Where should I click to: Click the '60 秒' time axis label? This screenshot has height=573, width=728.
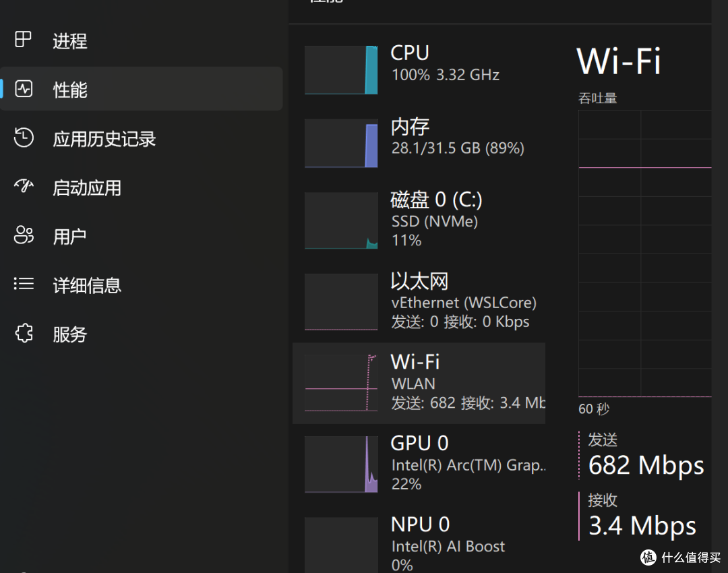point(594,409)
